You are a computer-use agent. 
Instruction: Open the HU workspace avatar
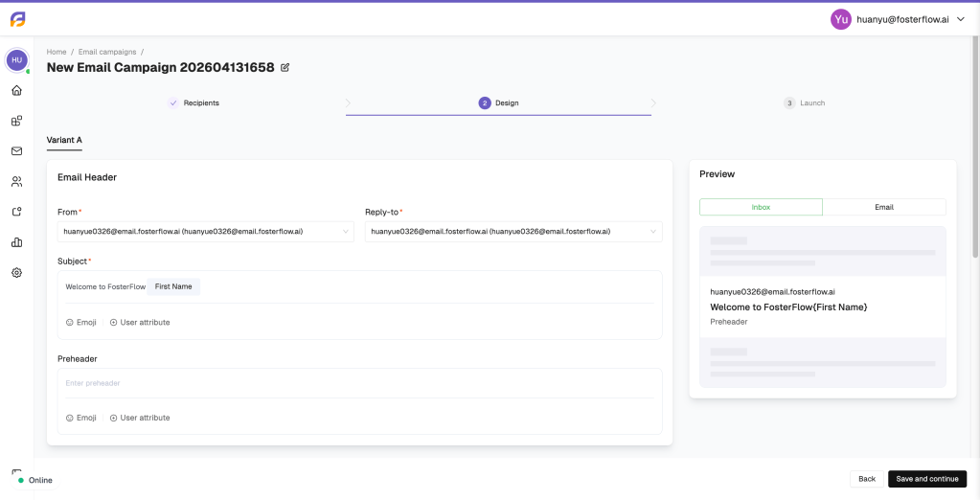click(x=17, y=60)
